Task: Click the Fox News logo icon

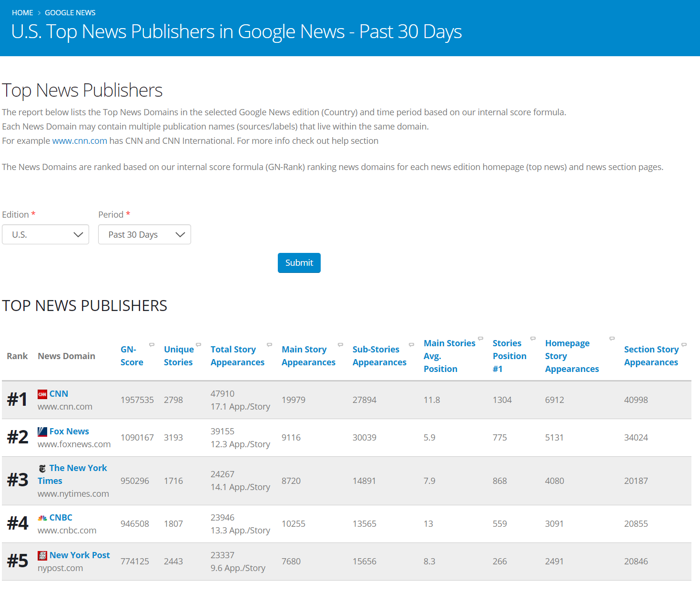Action: tap(42, 431)
